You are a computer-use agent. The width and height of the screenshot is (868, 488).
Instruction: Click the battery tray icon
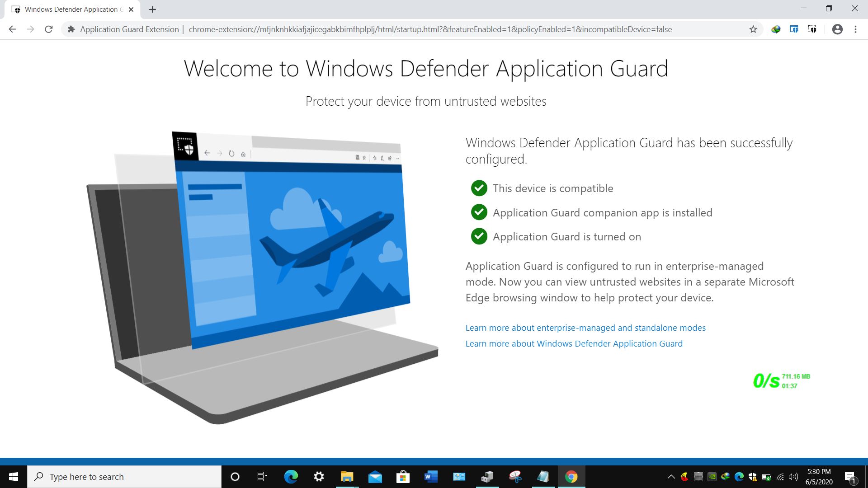(x=767, y=477)
